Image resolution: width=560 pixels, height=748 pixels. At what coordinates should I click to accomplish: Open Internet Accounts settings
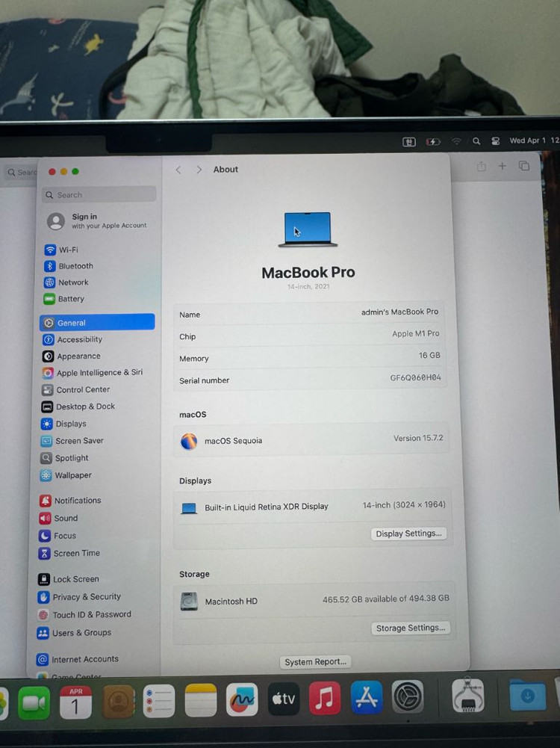78,659
